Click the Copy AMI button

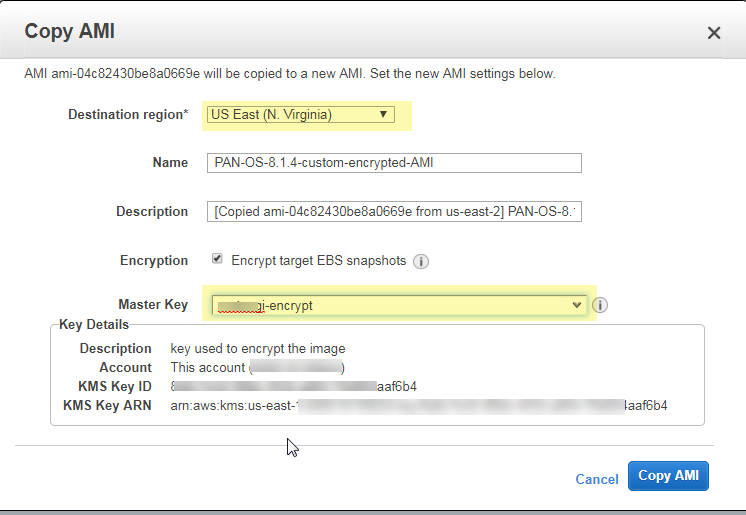668,476
